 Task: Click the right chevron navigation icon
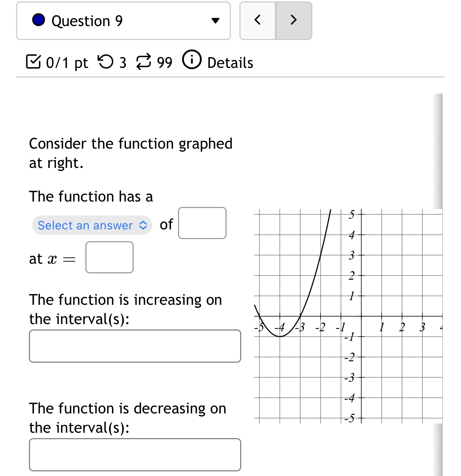click(293, 20)
